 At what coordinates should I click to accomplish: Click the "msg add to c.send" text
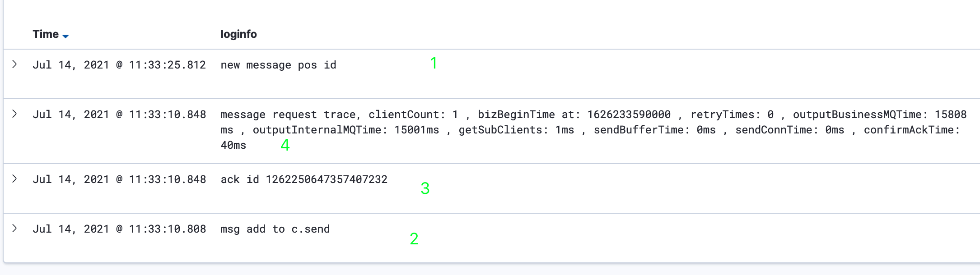click(275, 229)
